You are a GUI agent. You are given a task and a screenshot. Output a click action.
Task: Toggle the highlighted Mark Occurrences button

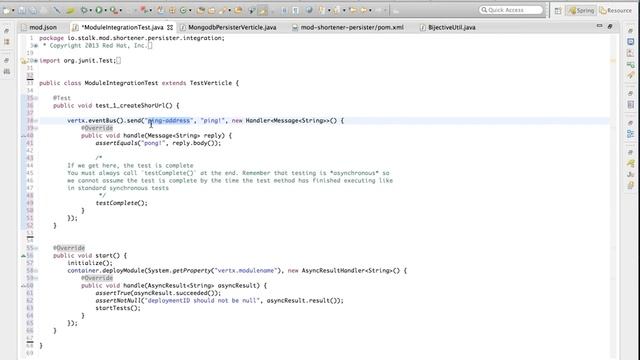pyautogui.click(x=263, y=11)
